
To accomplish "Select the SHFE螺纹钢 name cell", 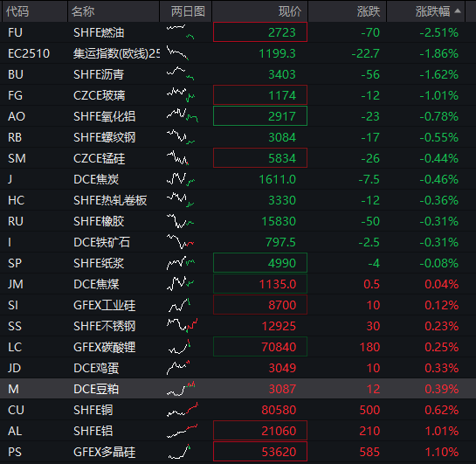I will 105,137.
